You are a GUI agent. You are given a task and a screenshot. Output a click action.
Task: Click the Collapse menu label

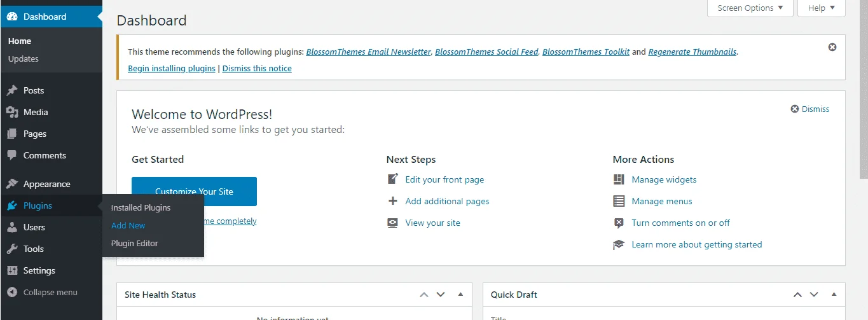coord(50,292)
